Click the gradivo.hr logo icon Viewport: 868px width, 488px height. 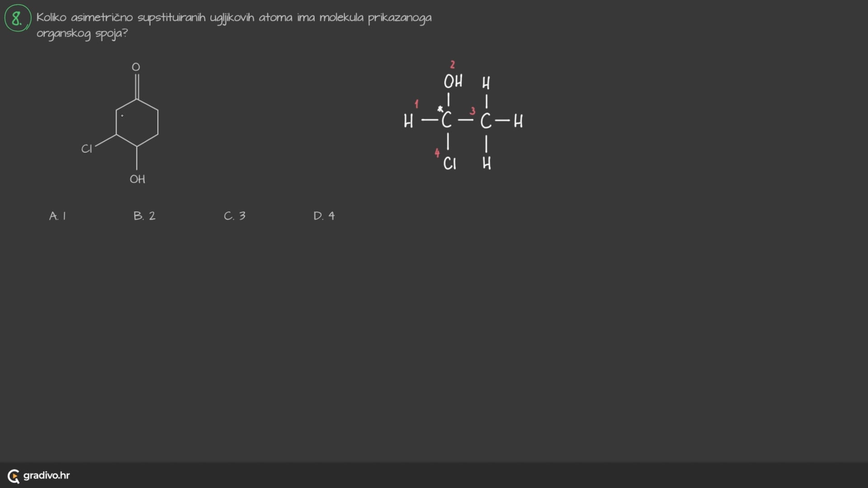pos(14,476)
